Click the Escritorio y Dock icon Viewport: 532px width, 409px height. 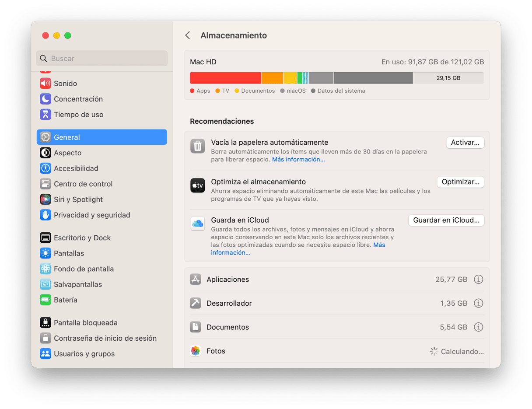pos(45,238)
